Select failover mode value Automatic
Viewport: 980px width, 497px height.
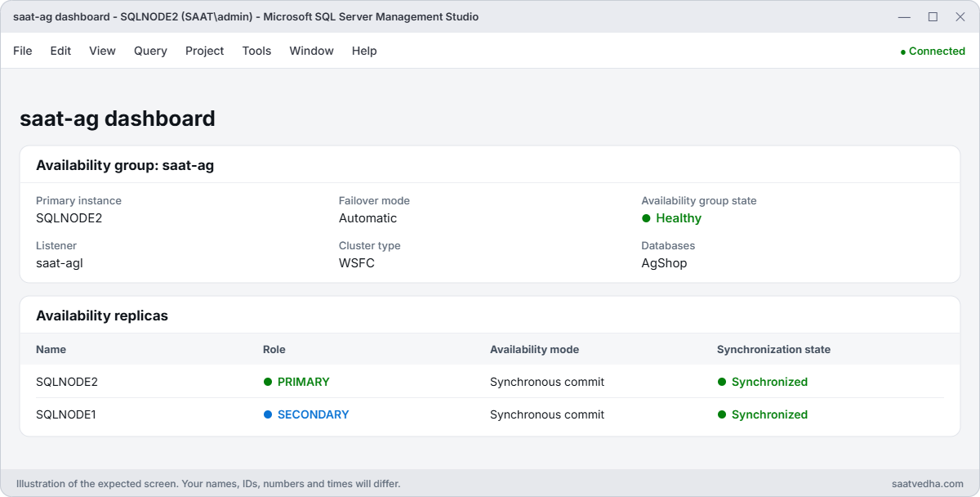point(367,218)
